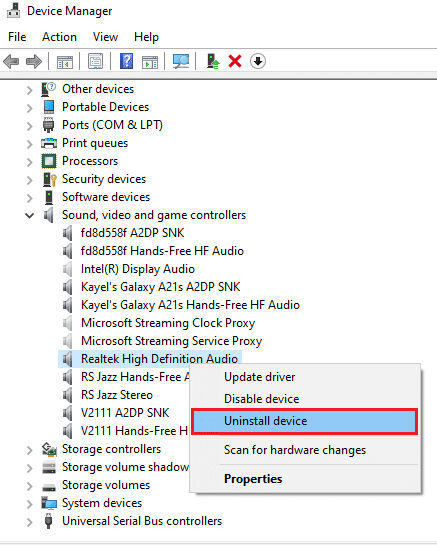Click the Software devices icon
The image size is (437, 545).
coord(49,197)
